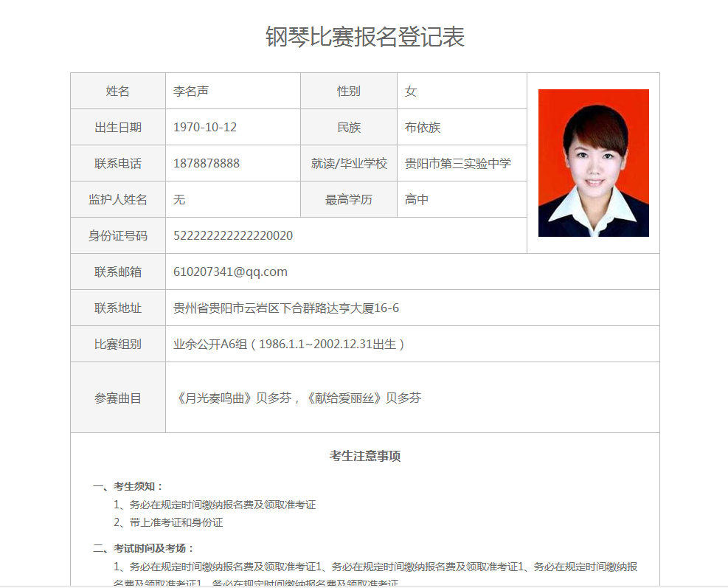The image size is (728, 588).
Task: Click the 比赛组别 label cell
Action: tap(118, 344)
